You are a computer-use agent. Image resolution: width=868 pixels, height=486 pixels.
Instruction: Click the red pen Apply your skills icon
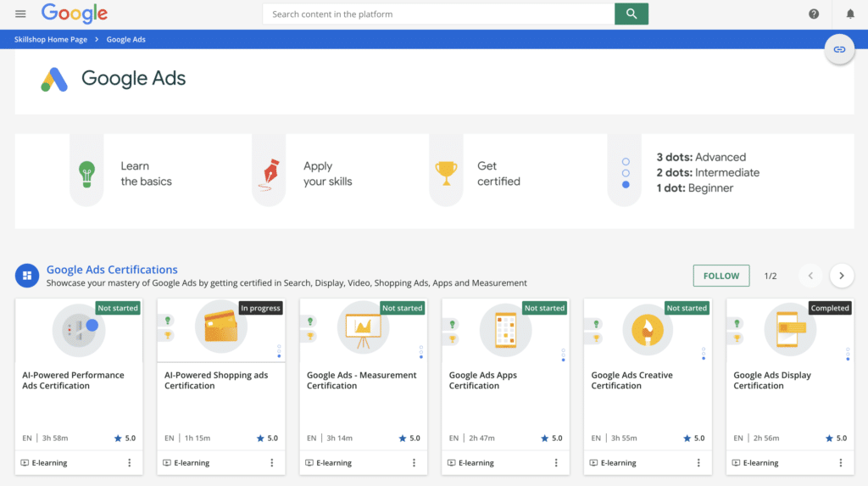pos(270,174)
